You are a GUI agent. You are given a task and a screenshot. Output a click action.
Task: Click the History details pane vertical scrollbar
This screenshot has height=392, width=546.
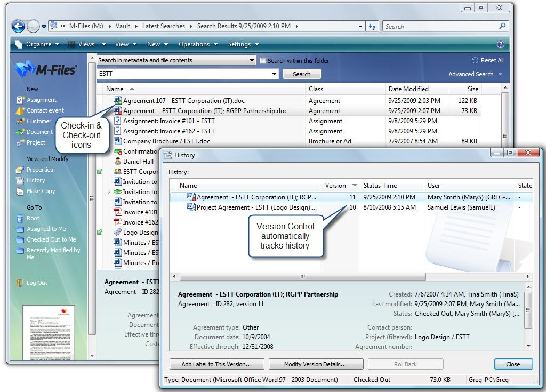click(x=528, y=310)
